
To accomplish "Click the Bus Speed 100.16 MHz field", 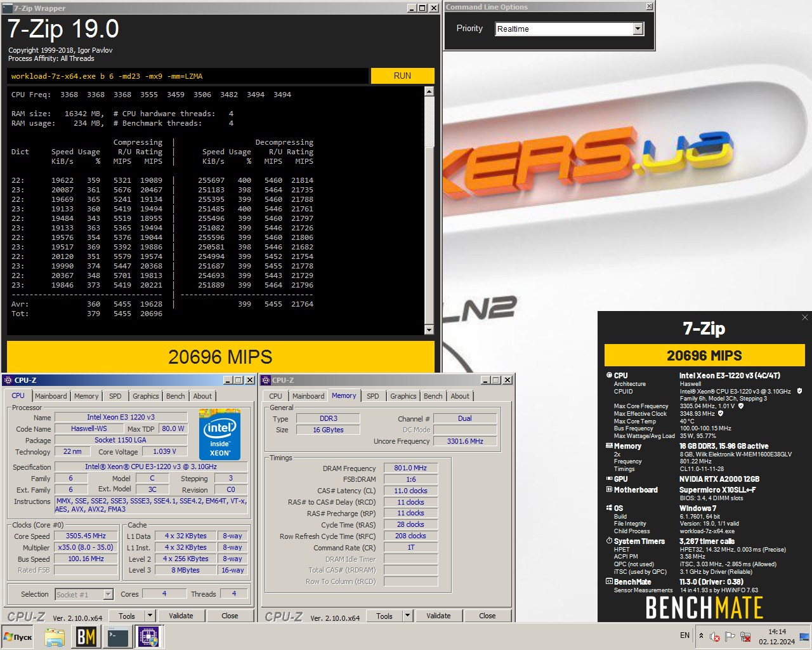I will pos(86,559).
